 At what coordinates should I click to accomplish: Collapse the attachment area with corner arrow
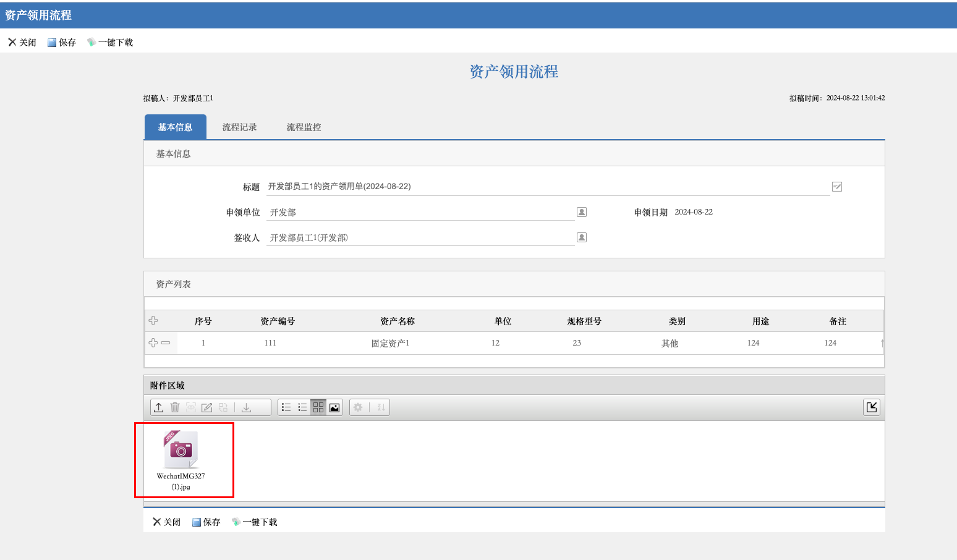(872, 407)
